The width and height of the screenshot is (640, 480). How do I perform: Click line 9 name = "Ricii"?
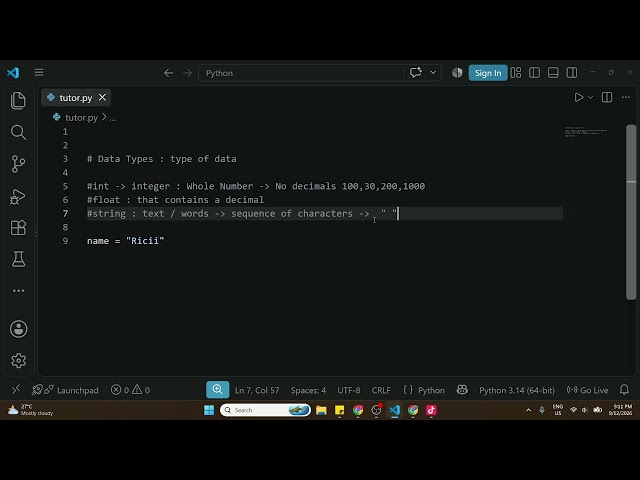click(x=125, y=241)
